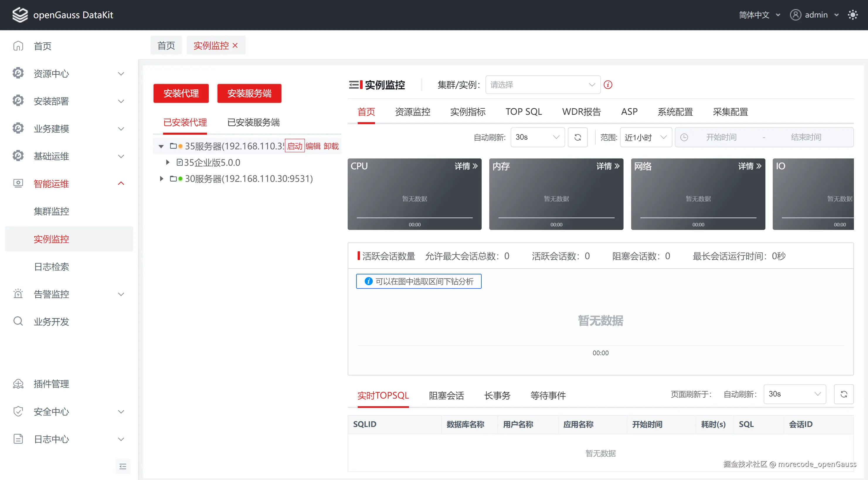Collapse the 智能运维 sidebar menu

[x=121, y=183]
